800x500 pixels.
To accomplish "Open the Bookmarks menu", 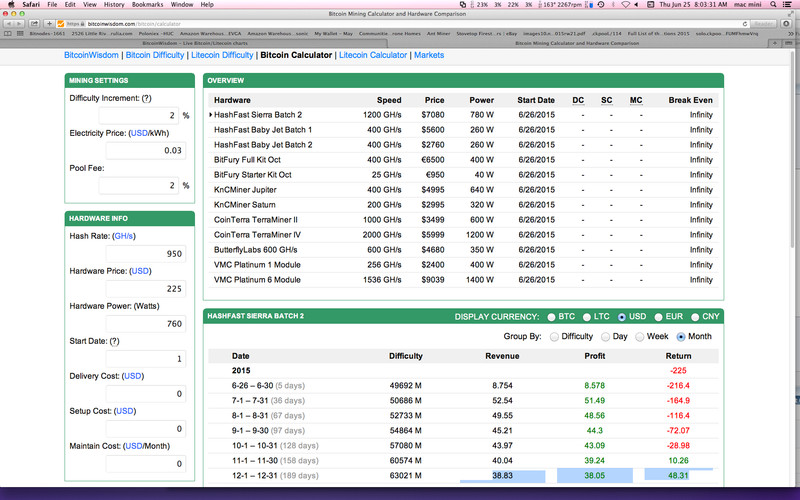I will pos(147,4).
